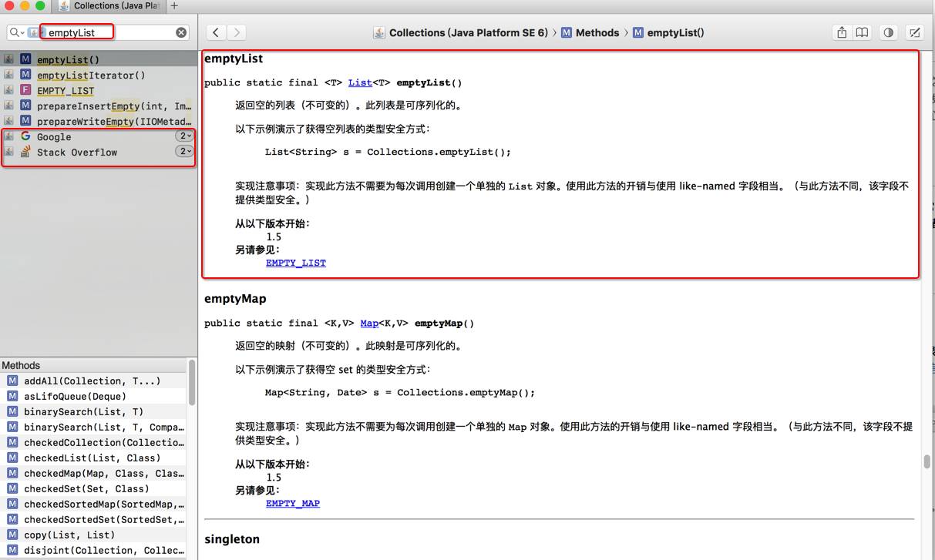
Task: Open the List type link
Action: click(360, 82)
